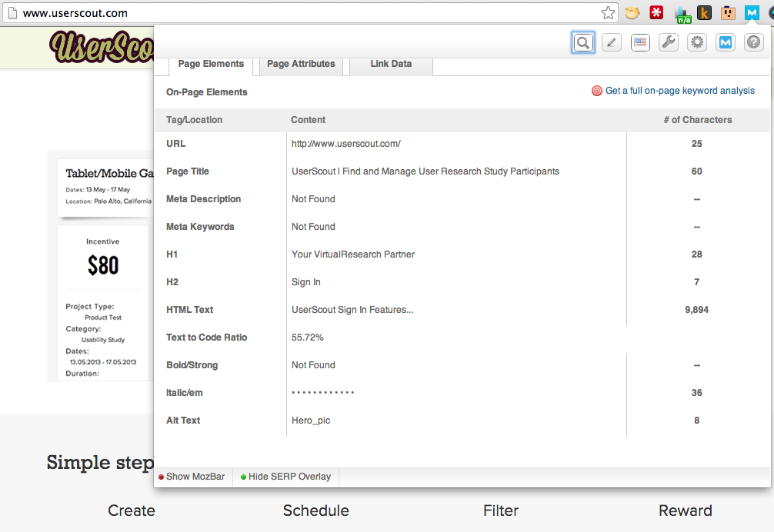This screenshot has width=774, height=532.
Task: Click the page analysis magnifier icon
Action: point(583,43)
